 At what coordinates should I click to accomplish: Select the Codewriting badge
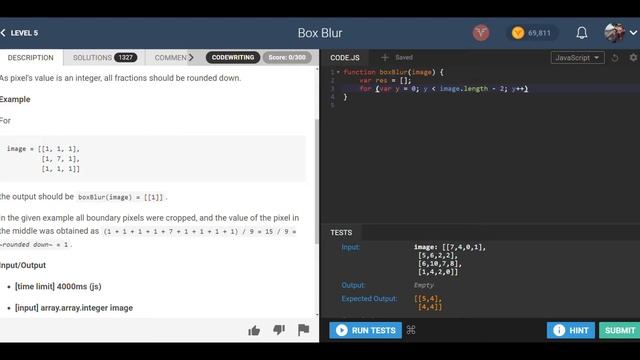[233, 58]
